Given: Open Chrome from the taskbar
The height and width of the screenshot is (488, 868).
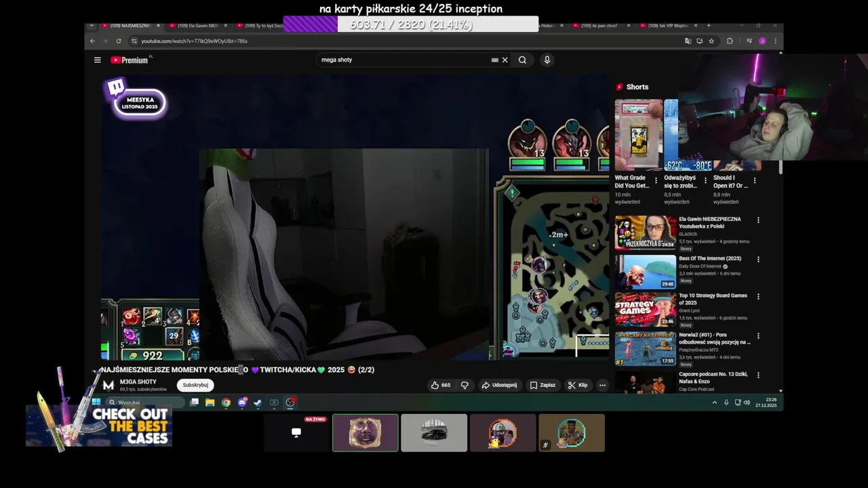Looking at the screenshot, I should click(226, 402).
